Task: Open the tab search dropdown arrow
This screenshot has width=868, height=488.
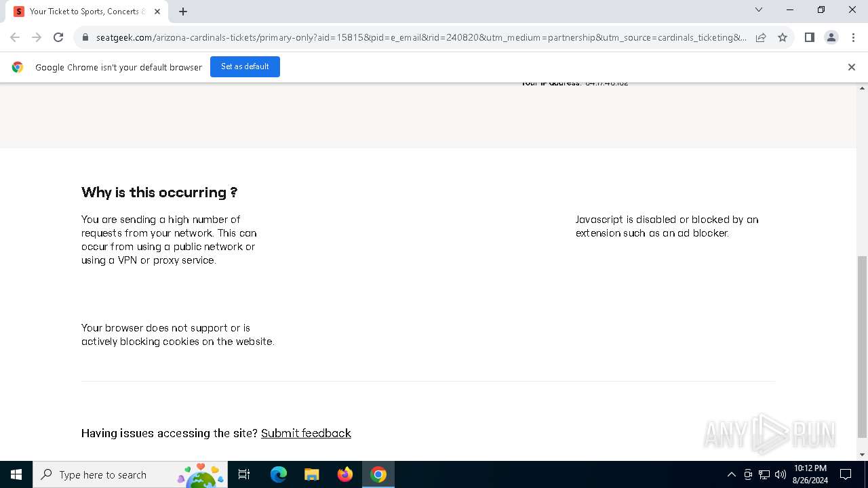Action: coord(759,9)
